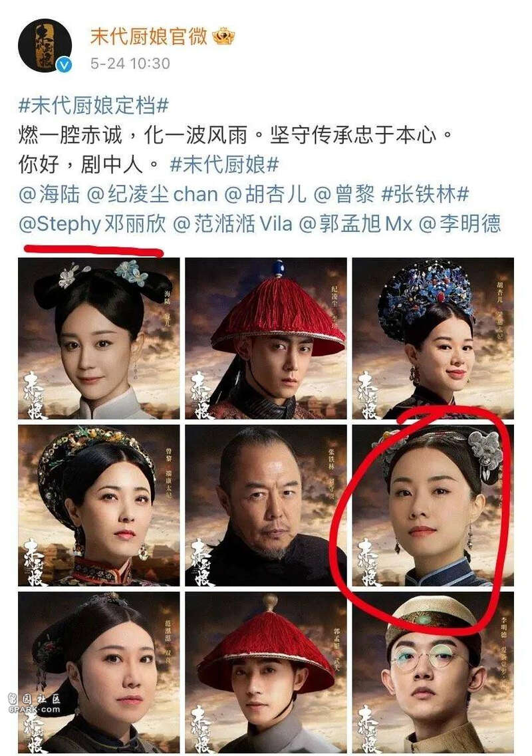The height and width of the screenshot is (756, 532).
Task: Open the #末代厨娘定档# hashtag
Action: (93, 105)
